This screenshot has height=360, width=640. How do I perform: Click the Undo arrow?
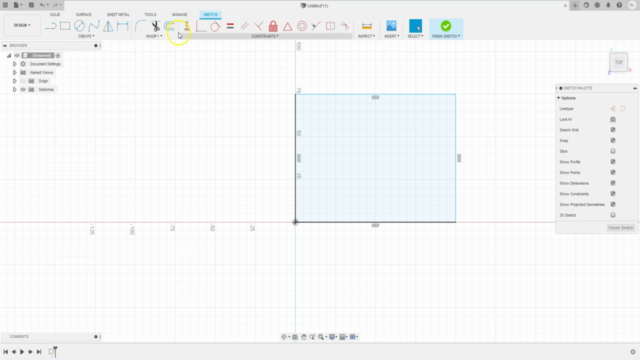[x=42, y=5]
